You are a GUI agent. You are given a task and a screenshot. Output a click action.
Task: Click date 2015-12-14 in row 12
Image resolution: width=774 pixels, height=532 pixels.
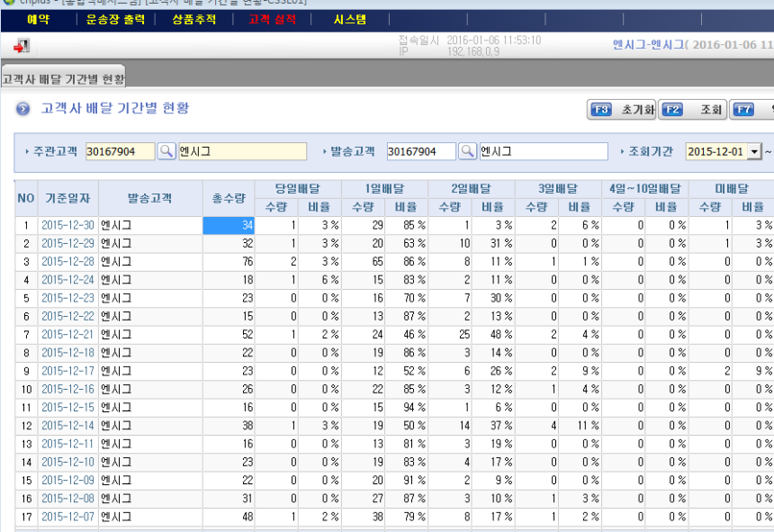click(x=67, y=426)
